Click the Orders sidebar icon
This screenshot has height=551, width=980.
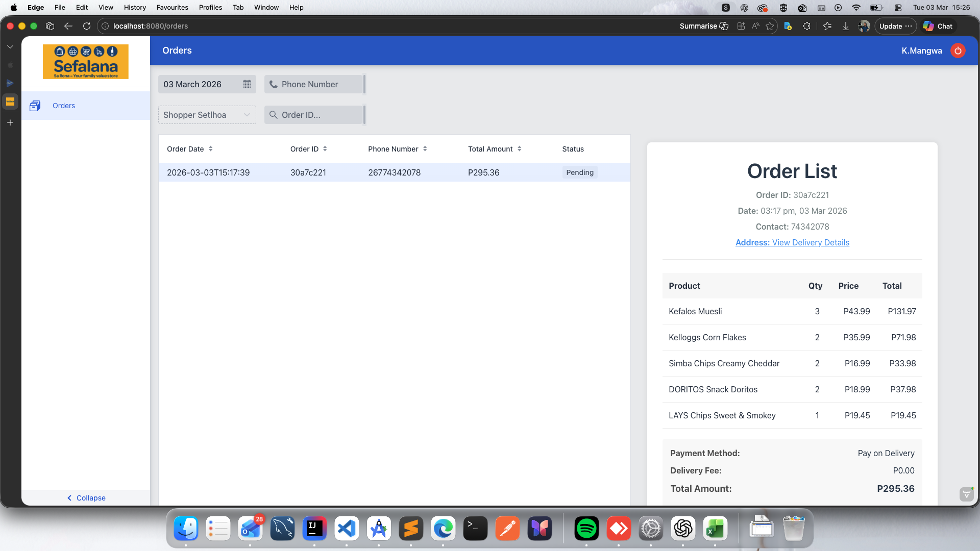(x=35, y=106)
